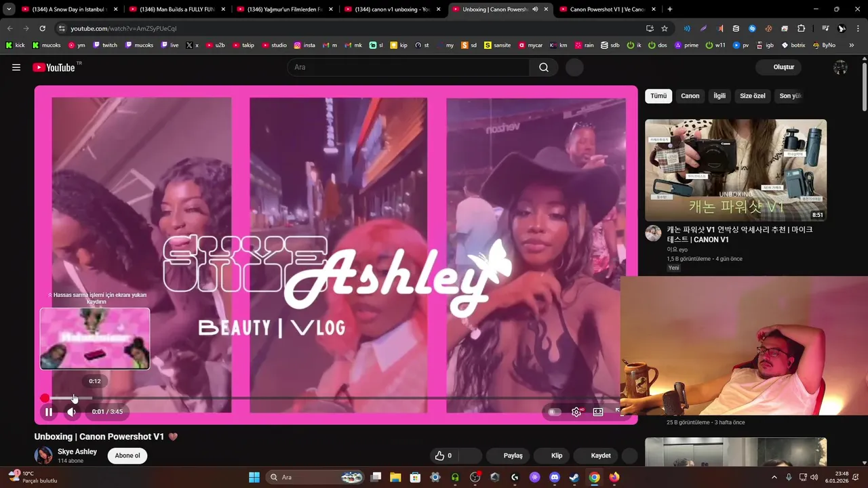Open Korean Canon Powershot V1 thumbnail

pos(736,170)
